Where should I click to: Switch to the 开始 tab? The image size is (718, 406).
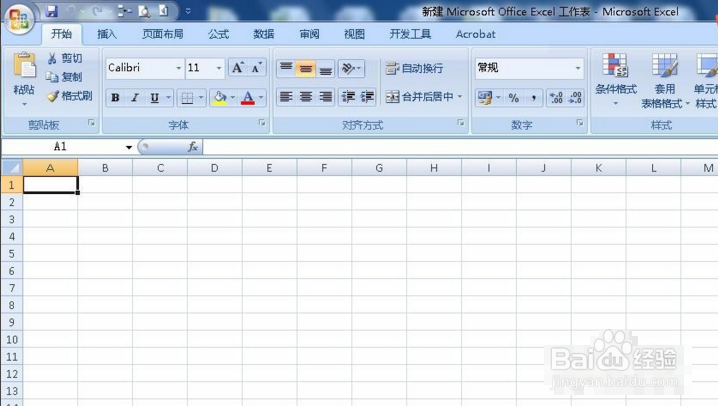(61, 34)
